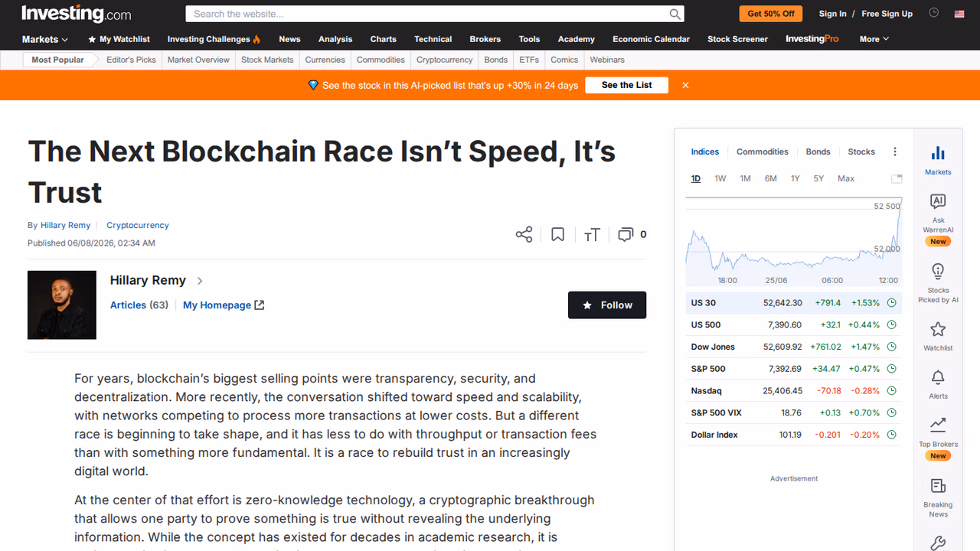Expand the More dropdown menu
The height and width of the screenshot is (551, 980).
tap(874, 39)
